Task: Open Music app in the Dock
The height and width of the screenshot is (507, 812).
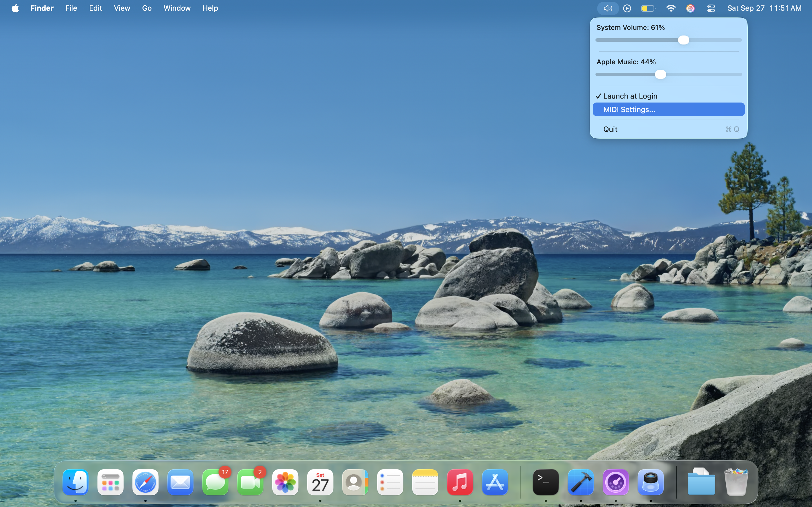Action: [460, 482]
